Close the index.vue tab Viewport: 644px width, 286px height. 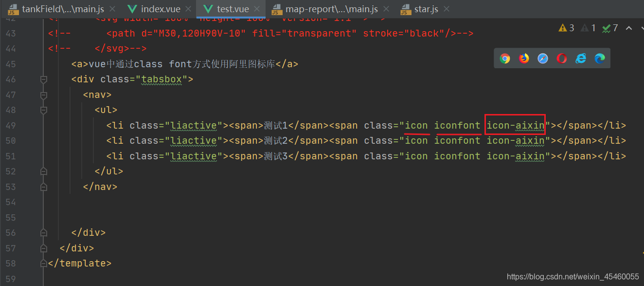click(189, 9)
